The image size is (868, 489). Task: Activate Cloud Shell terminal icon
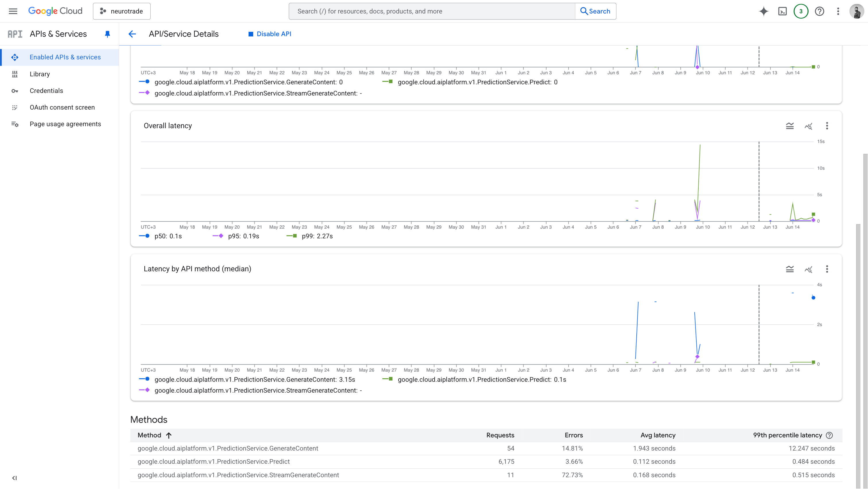782,11
